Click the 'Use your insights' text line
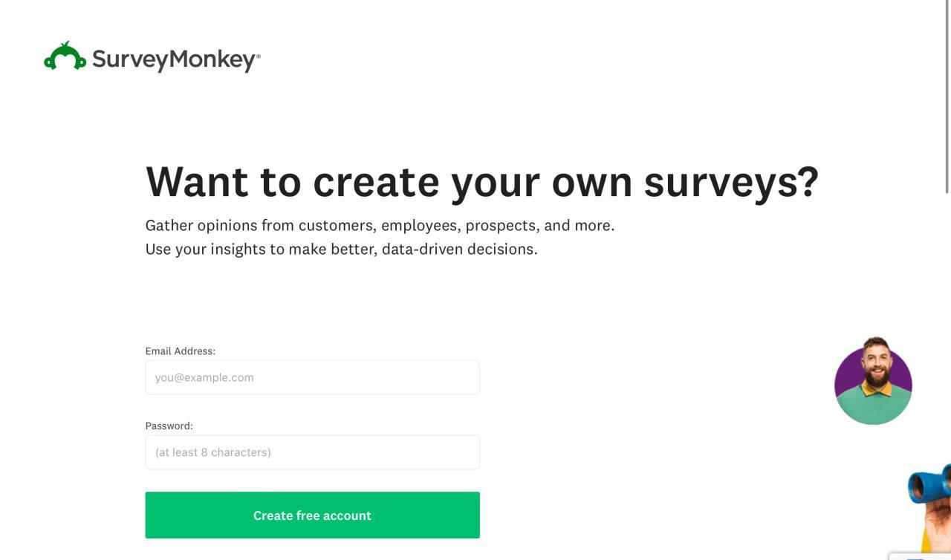 pos(341,250)
